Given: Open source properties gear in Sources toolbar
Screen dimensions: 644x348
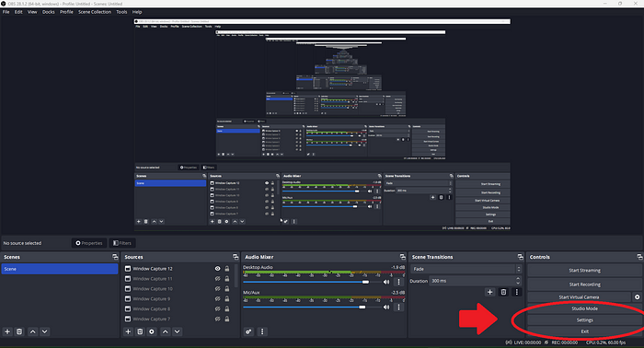Looking at the screenshot, I should click(152, 331).
